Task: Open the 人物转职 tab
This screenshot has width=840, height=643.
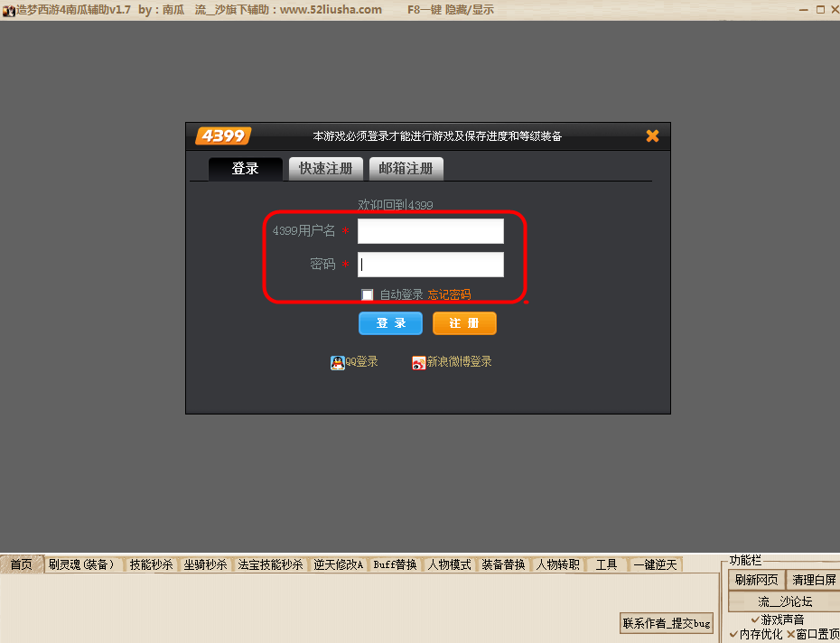Action: point(557,564)
